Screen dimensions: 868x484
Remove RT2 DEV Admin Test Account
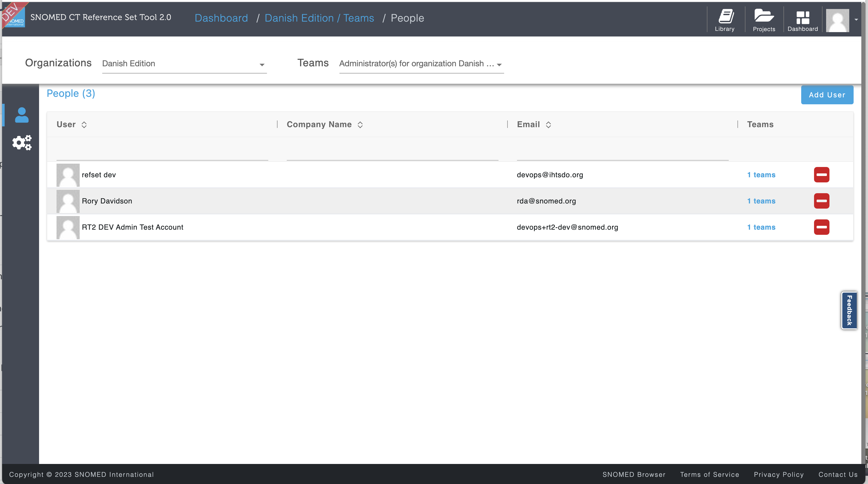click(821, 227)
